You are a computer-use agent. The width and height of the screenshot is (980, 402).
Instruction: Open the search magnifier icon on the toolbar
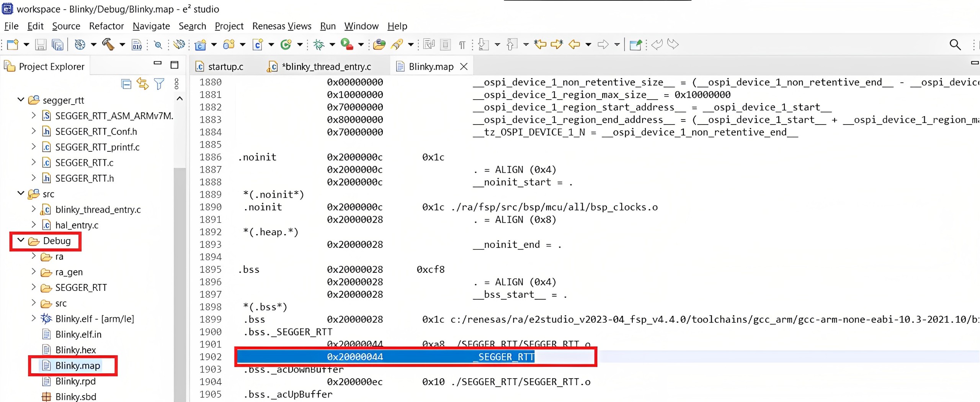[x=954, y=44]
